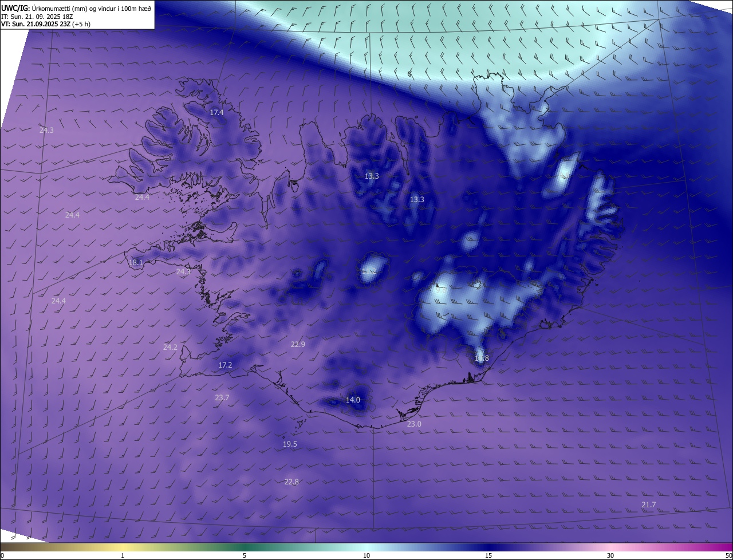This screenshot has width=733, height=560.
Task: Click the 17.2 value label
Action: coord(225,365)
